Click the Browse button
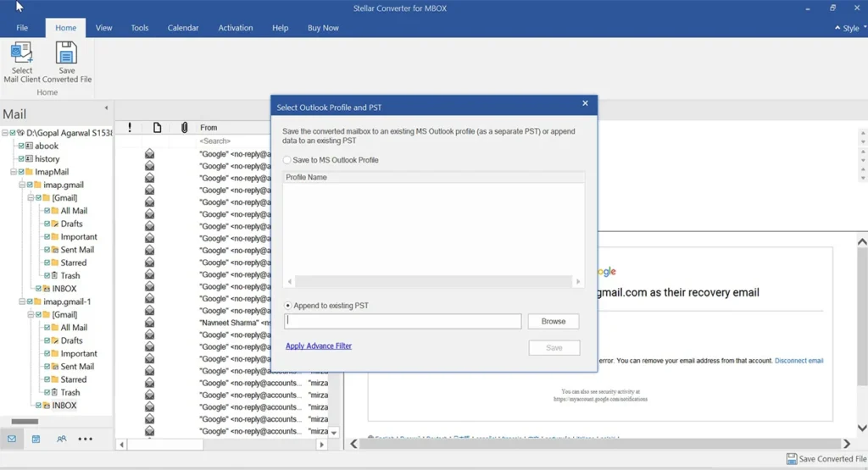The width and height of the screenshot is (868, 470). (553, 321)
